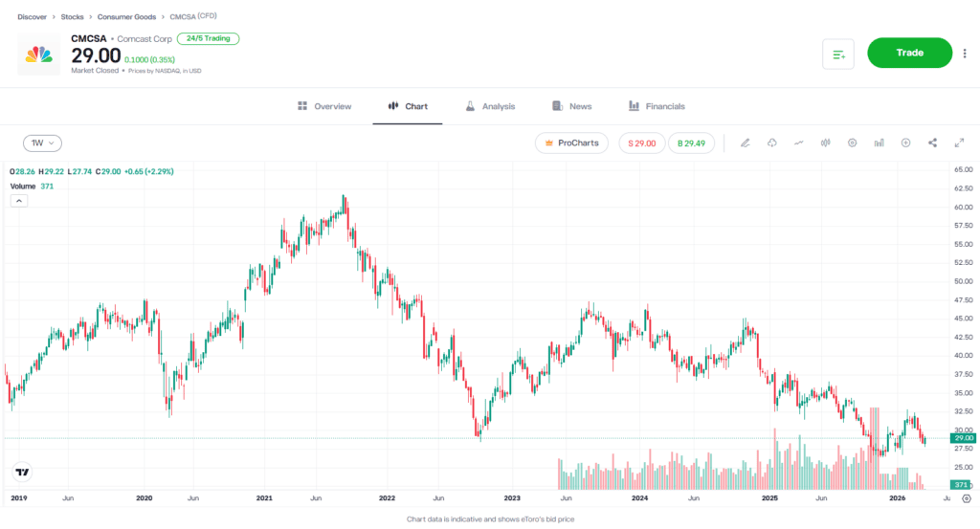Open chart settings gear icon
The height and width of the screenshot is (529, 980).
pyautogui.click(x=852, y=143)
